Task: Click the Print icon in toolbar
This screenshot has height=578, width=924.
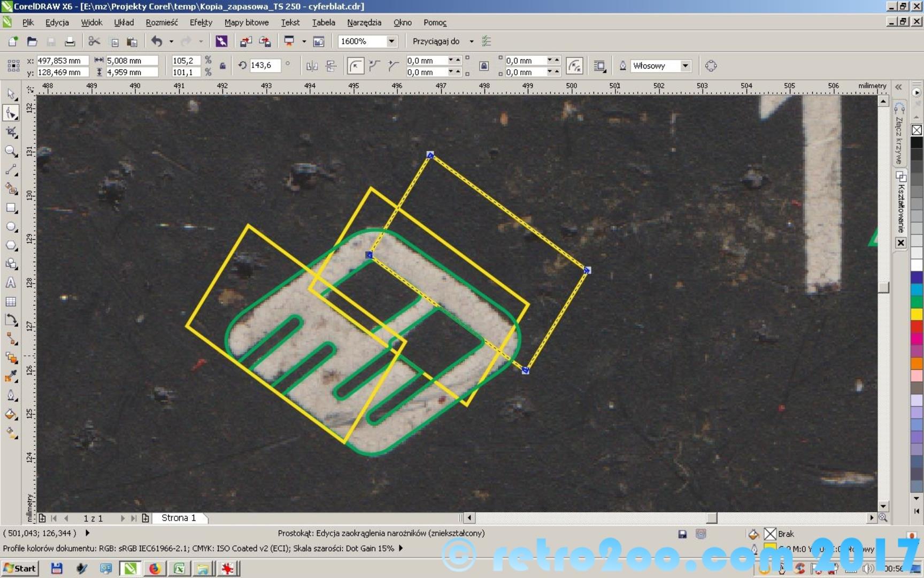Action: click(70, 41)
